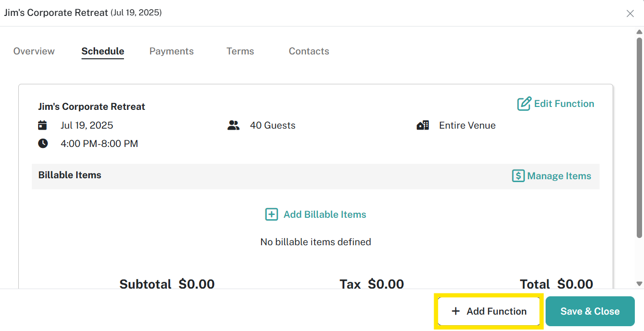
Task: Open the Manage Items link
Action: [551, 176]
